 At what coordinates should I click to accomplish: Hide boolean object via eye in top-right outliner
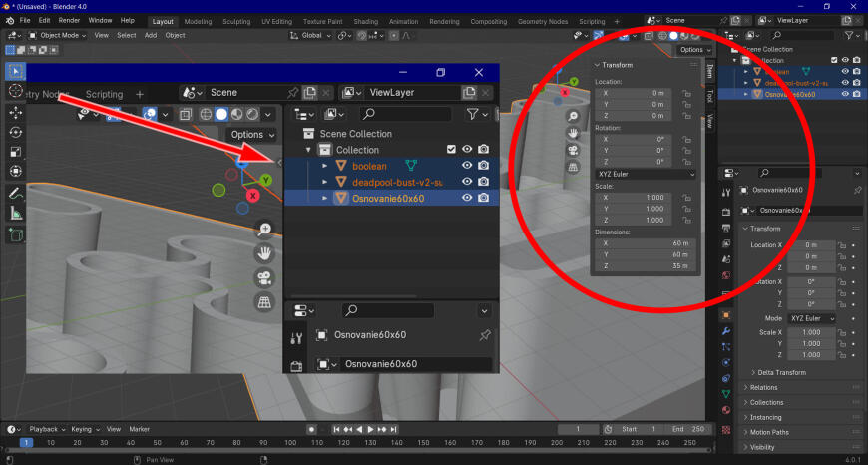coord(845,72)
